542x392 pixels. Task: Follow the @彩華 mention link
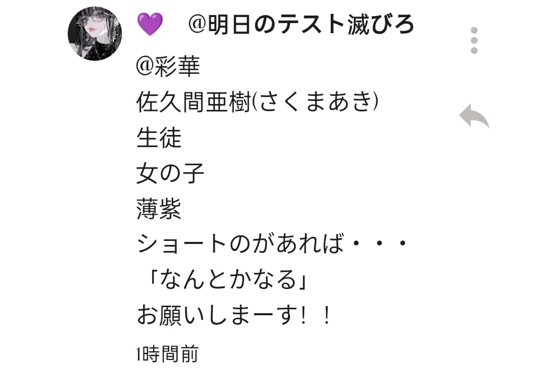[x=168, y=66]
